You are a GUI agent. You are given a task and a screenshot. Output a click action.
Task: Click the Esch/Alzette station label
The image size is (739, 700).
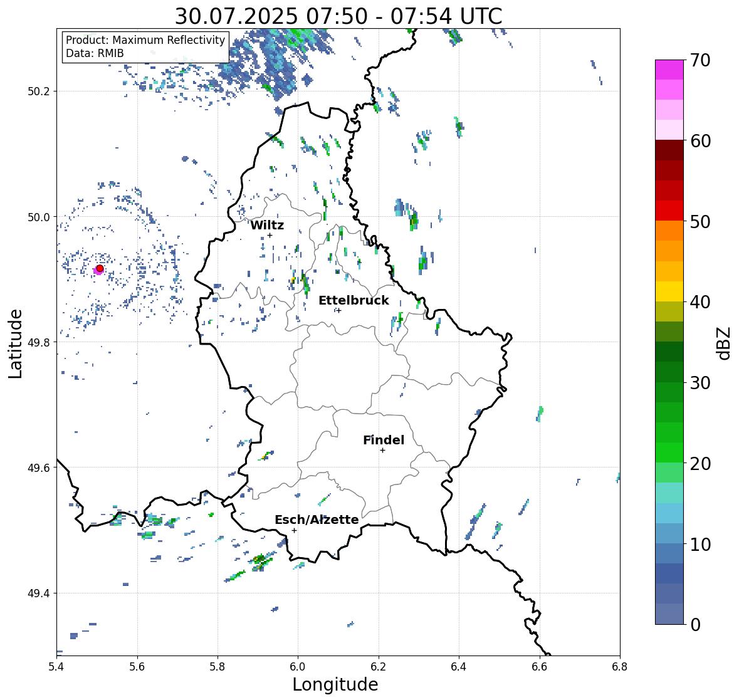point(317,520)
